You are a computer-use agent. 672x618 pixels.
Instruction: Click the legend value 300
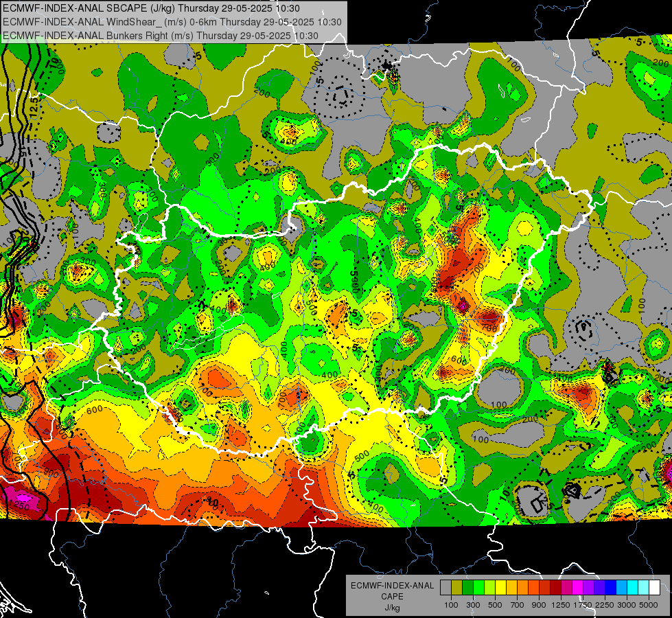click(473, 605)
